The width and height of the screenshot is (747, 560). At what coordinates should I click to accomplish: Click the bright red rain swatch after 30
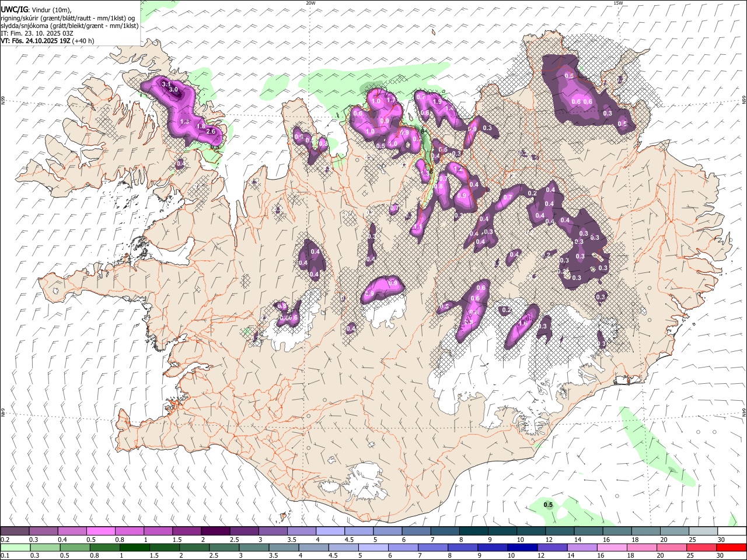731,547
